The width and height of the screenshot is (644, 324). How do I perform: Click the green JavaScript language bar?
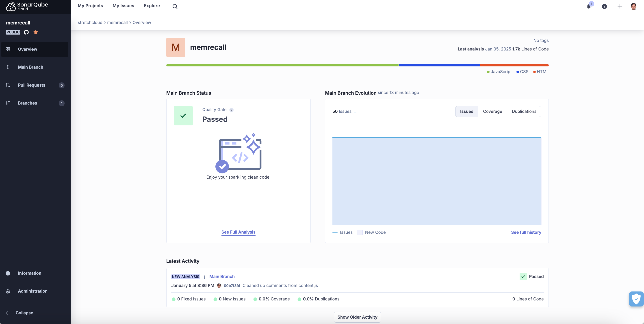(282, 65)
